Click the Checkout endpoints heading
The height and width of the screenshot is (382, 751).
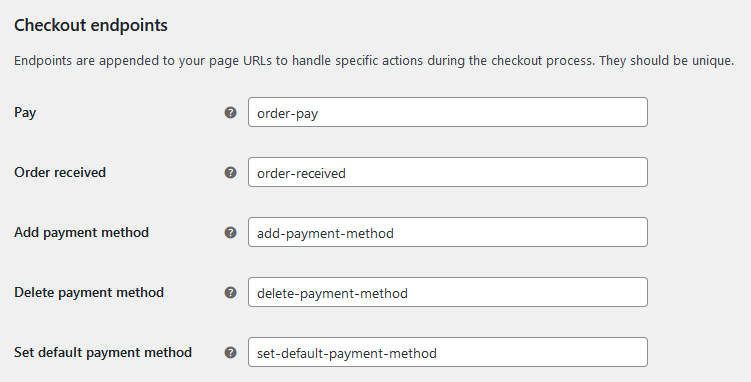(x=91, y=25)
